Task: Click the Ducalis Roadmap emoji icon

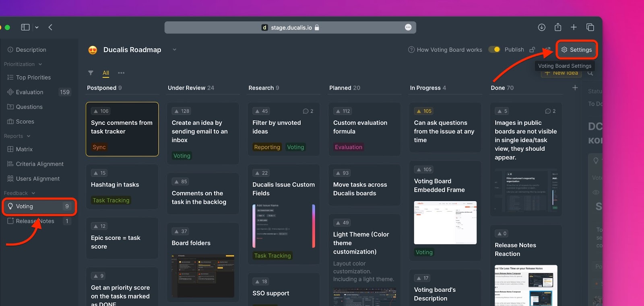Action: (93, 50)
